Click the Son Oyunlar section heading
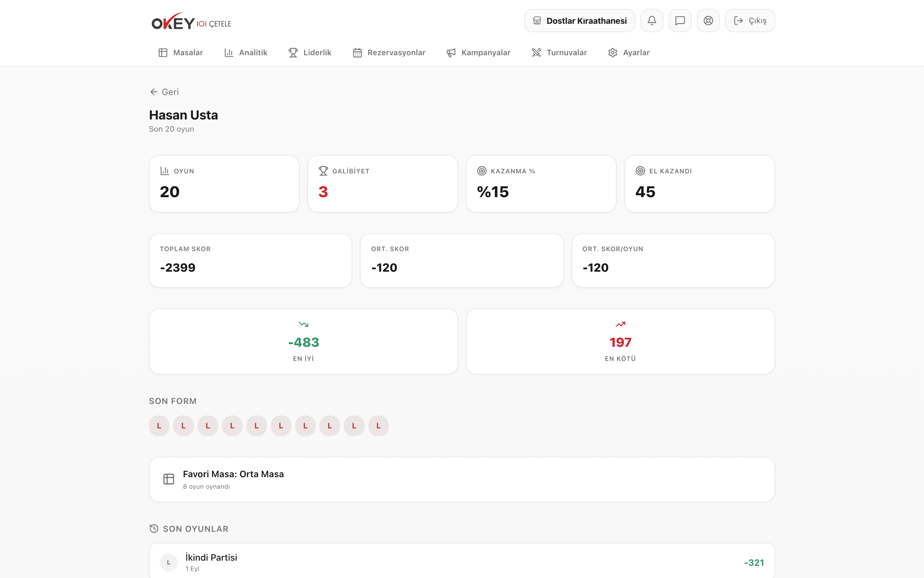 (x=195, y=529)
